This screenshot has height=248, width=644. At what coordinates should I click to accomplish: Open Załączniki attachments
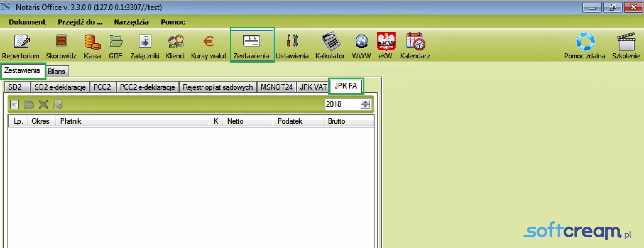145,46
